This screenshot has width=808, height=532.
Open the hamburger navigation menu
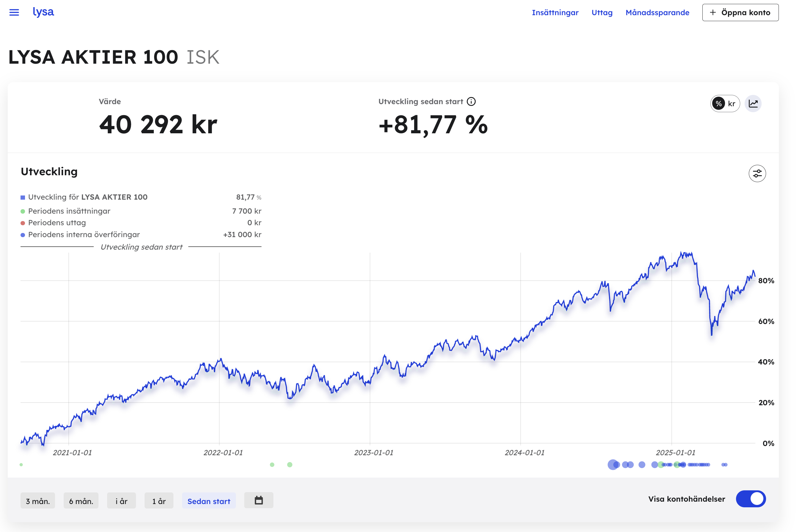click(14, 12)
